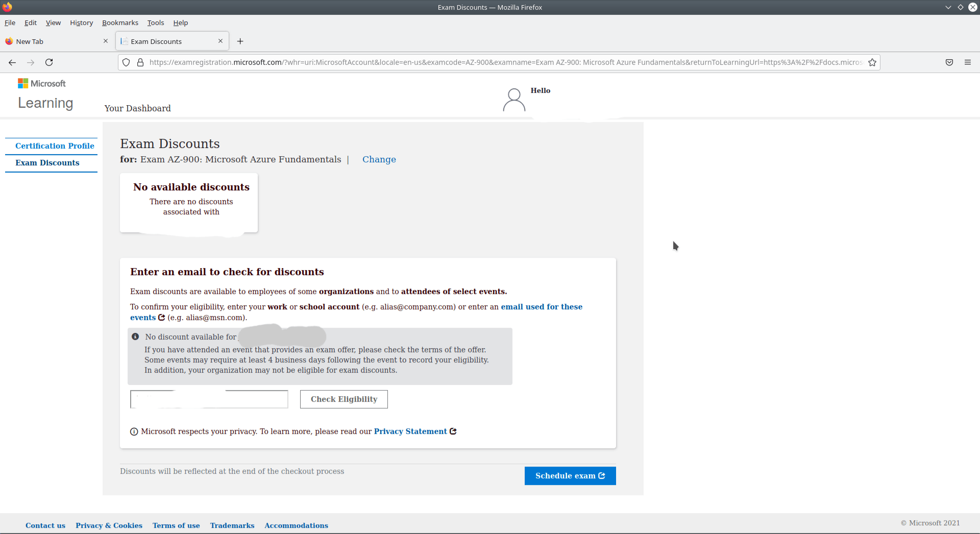Click the window maximize diamond
980x534 pixels.
click(961, 7)
